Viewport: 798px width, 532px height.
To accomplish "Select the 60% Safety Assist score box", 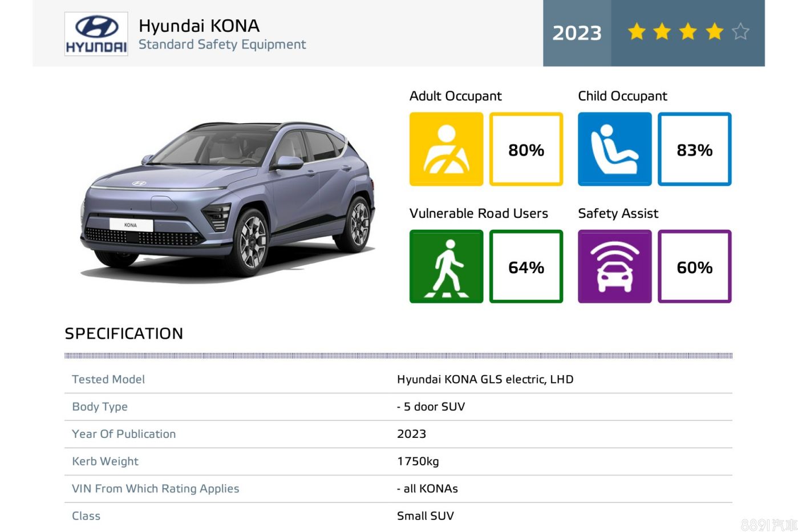I will click(x=694, y=266).
